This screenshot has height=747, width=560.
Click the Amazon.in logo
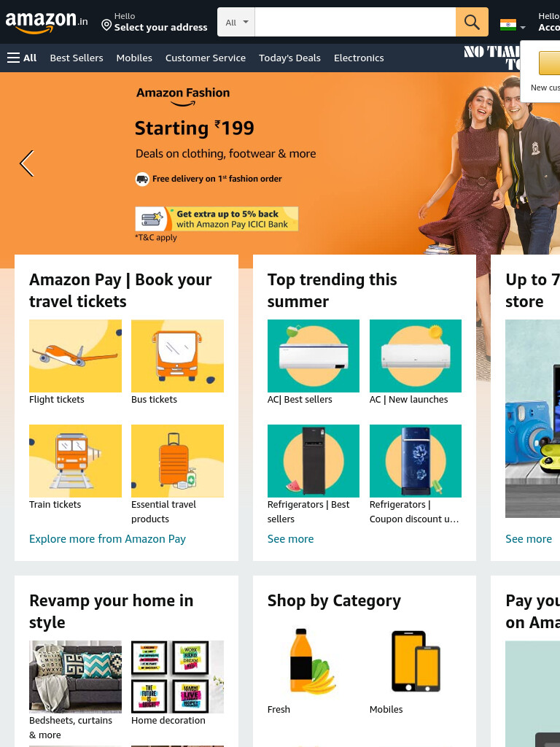tap(47, 22)
